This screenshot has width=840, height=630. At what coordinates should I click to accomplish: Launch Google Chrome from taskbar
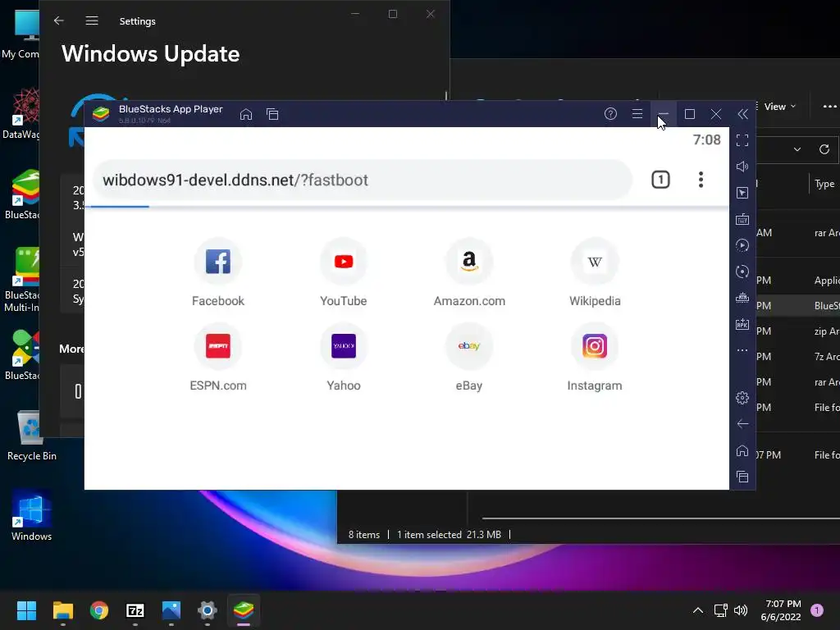[99, 610]
